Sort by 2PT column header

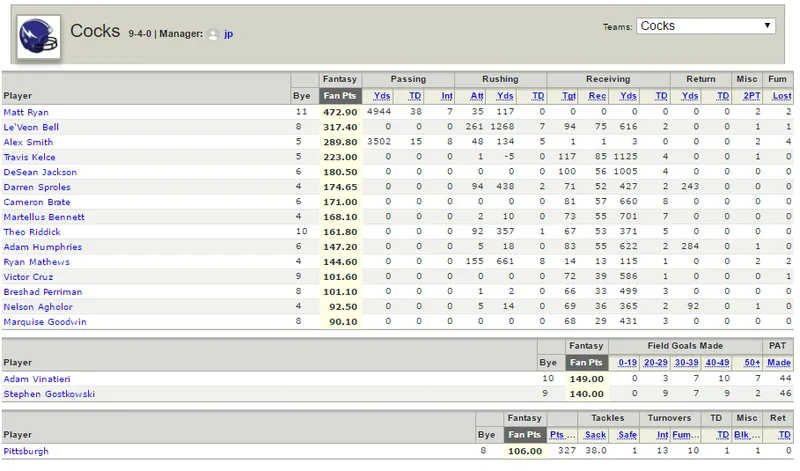pyautogui.click(x=752, y=95)
